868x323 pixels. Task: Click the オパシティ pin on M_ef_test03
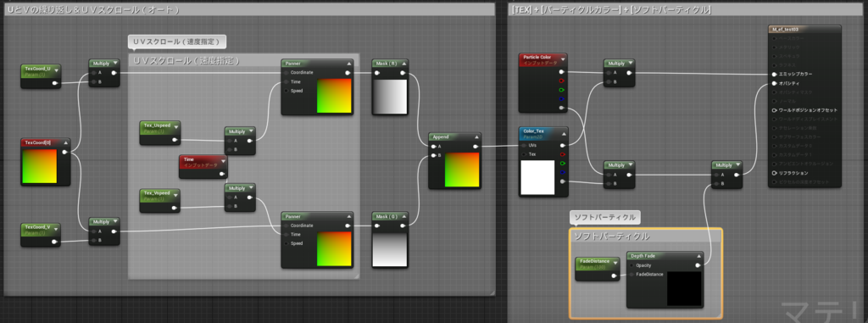point(775,83)
